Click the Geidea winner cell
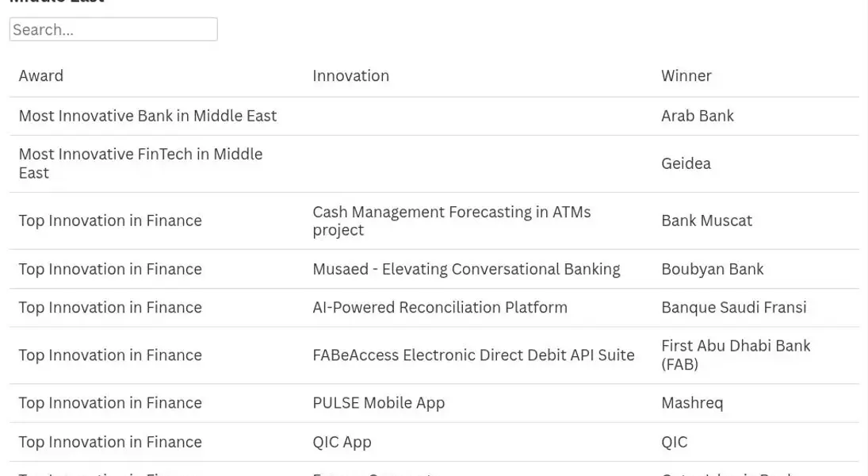This screenshot has height=476, width=868. click(686, 163)
